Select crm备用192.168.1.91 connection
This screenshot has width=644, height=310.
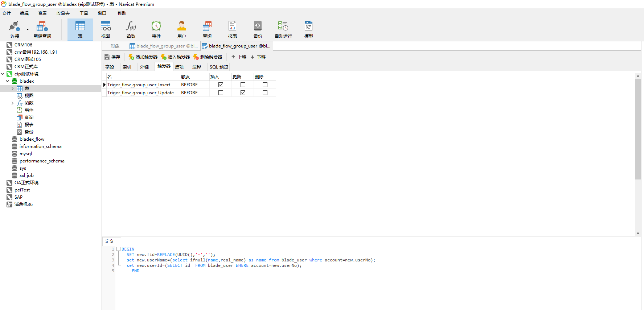[x=36, y=52]
